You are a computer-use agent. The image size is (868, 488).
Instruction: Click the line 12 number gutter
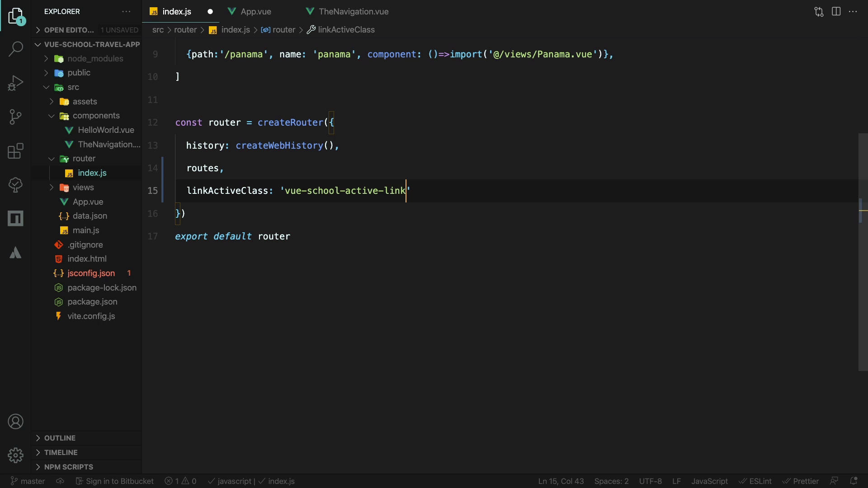click(x=153, y=122)
